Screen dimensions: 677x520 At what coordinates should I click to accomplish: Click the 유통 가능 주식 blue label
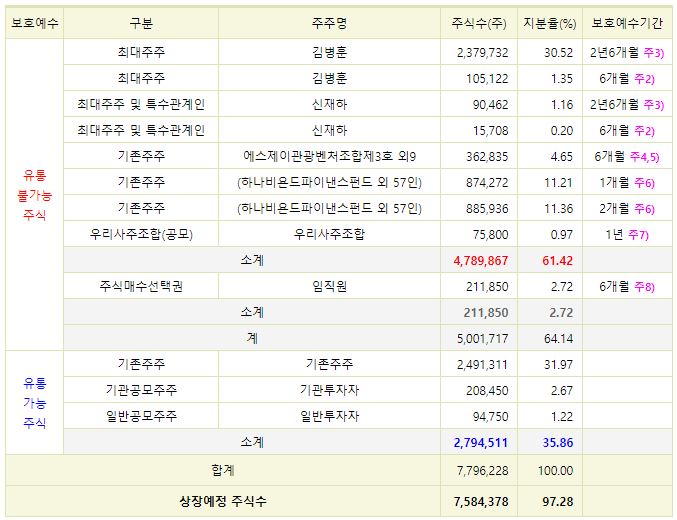(x=35, y=403)
